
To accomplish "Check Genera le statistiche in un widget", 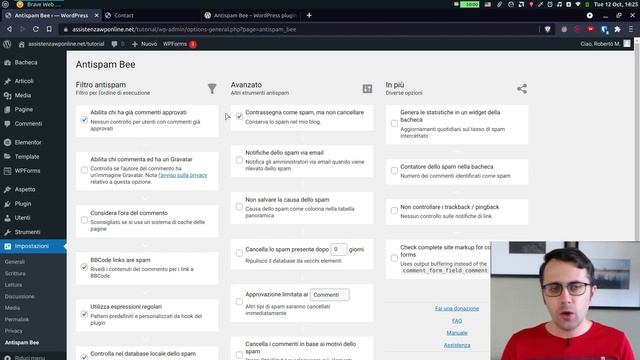I will coord(394,123).
